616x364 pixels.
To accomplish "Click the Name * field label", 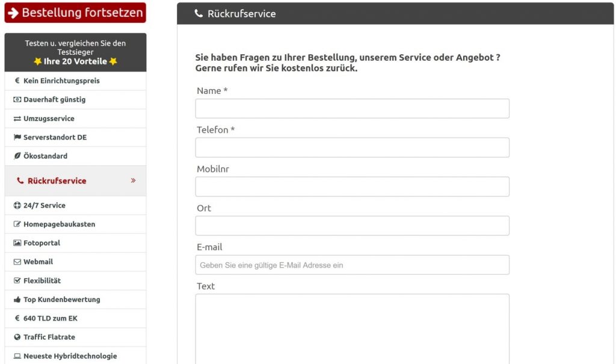I will coord(212,91).
